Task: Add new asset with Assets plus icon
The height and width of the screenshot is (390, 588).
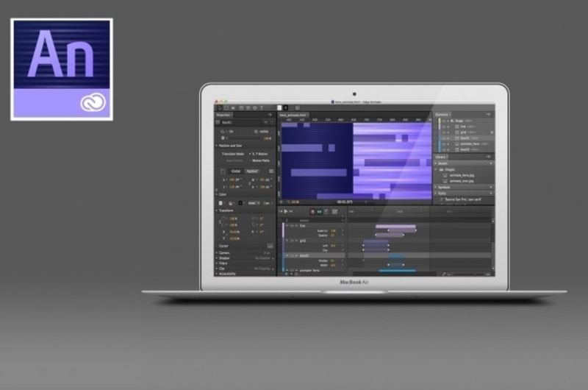Action: click(491, 163)
